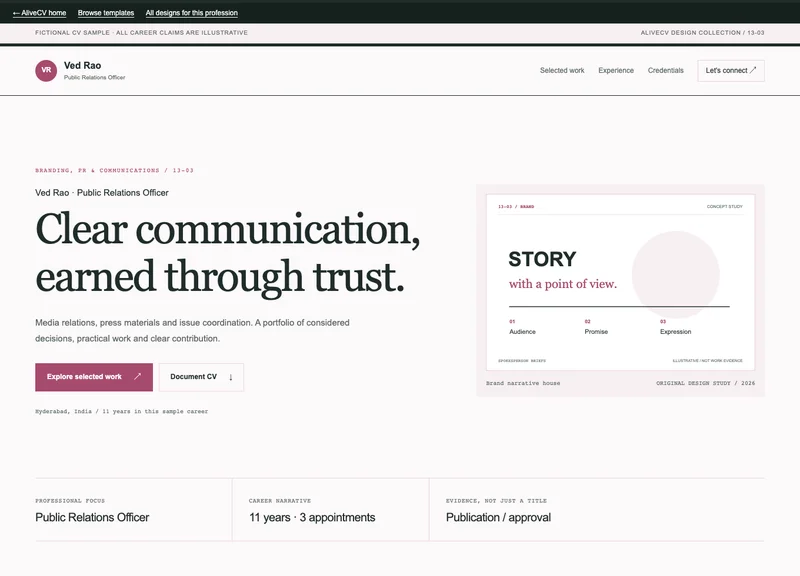
Task: Click download arrow icon on Document CV
Action: pos(231,377)
